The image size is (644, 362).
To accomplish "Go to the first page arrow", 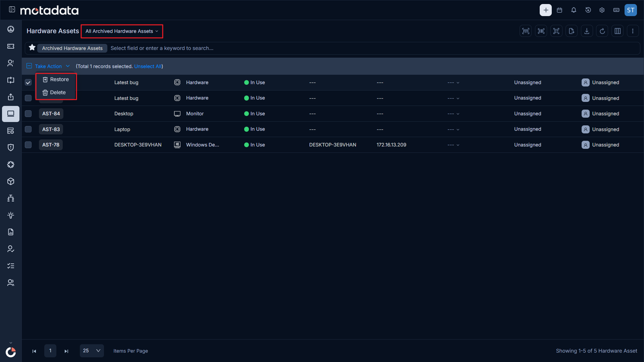I will click(34, 351).
